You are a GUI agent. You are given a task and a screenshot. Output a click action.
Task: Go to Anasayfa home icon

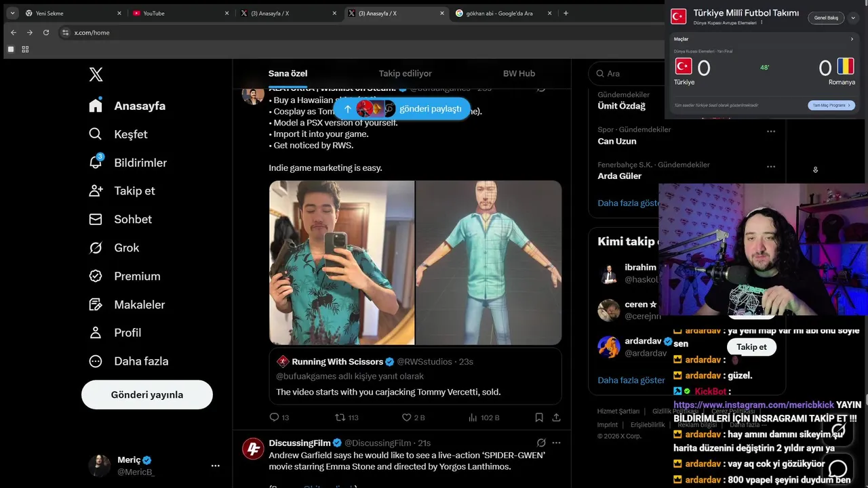pos(96,106)
